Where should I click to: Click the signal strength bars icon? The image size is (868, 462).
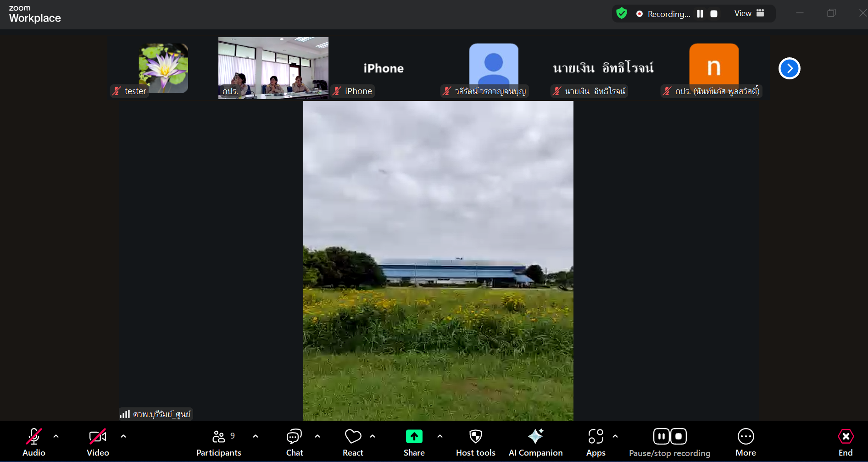click(x=125, y=414)
